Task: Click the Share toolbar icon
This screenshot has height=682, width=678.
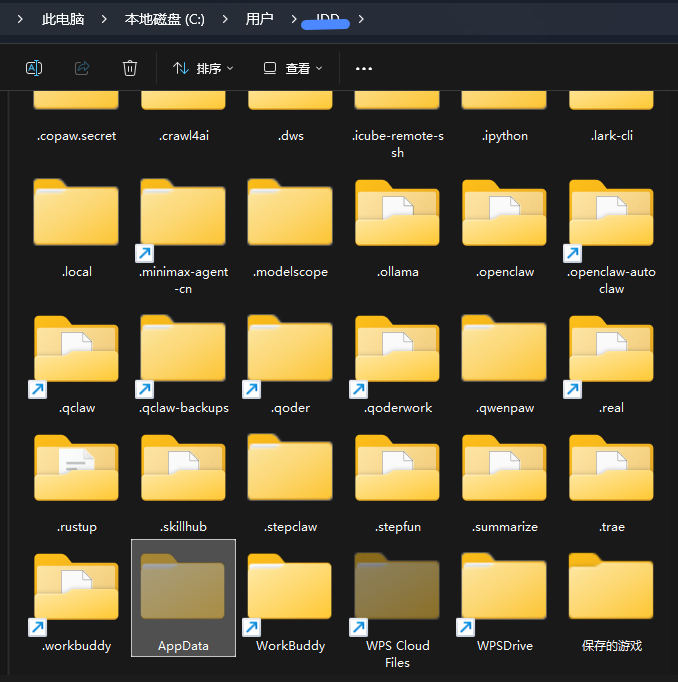Action: pos(82,68)
